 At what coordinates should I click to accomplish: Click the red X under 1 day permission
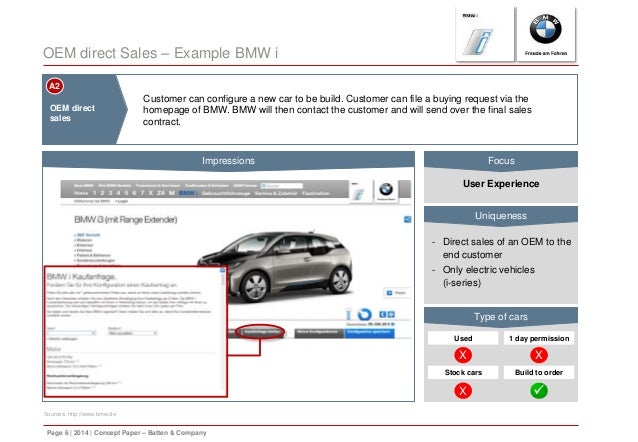[539, 355]
